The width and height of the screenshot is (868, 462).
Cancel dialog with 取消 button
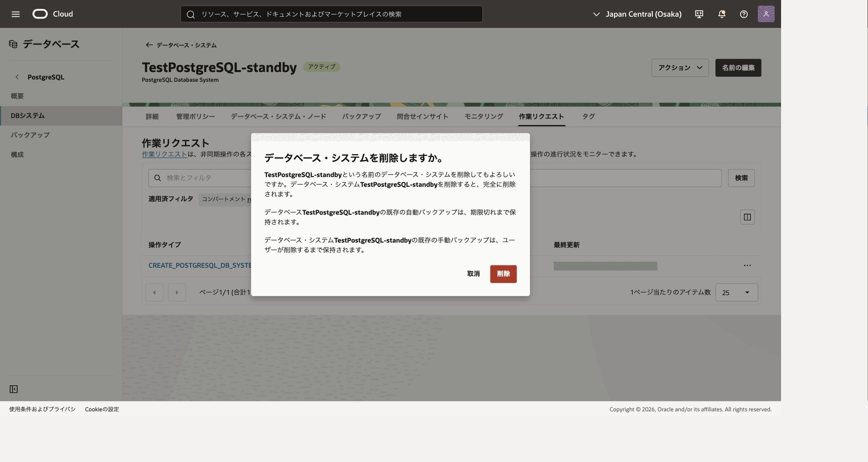point(473,274)
